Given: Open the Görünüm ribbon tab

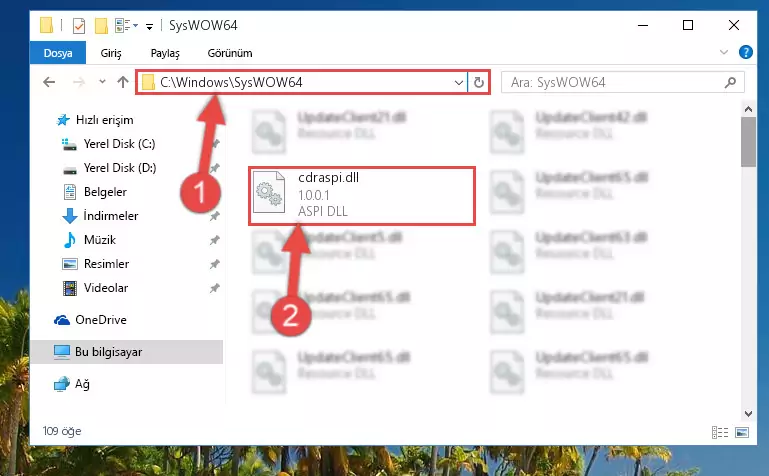Looking at the screenshot, I should 230,53.
